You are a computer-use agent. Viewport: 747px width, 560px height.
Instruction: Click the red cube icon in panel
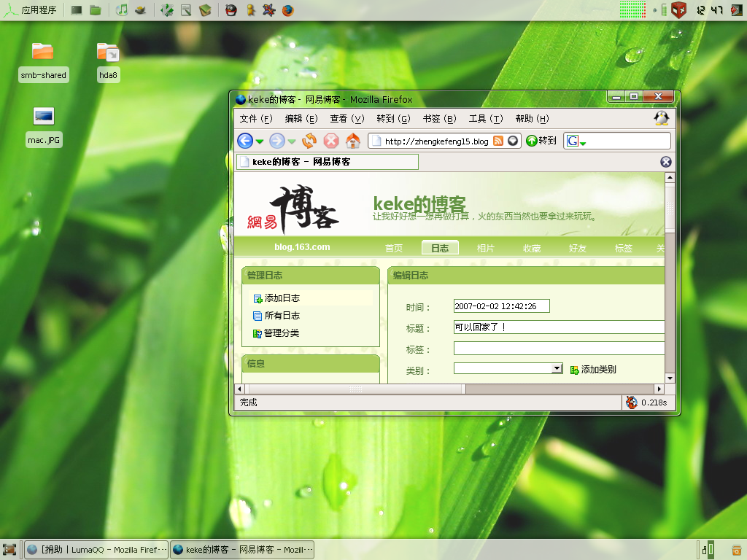[679, 9]
